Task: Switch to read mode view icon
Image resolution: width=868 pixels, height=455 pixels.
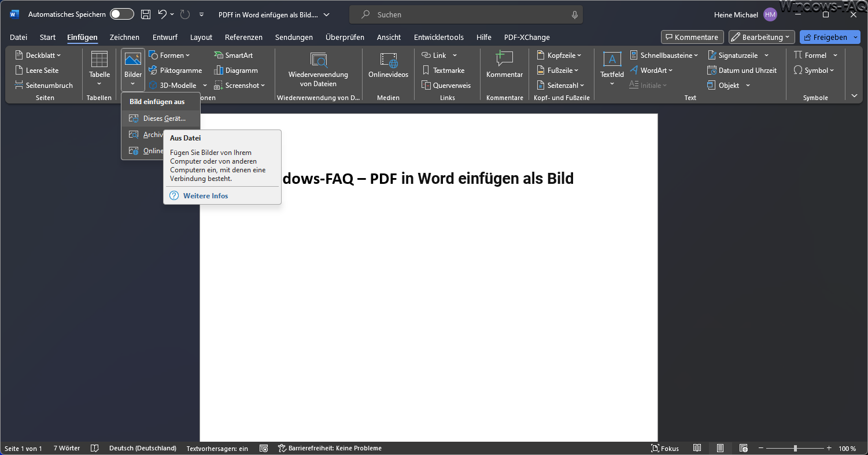Action: point(697,448)
